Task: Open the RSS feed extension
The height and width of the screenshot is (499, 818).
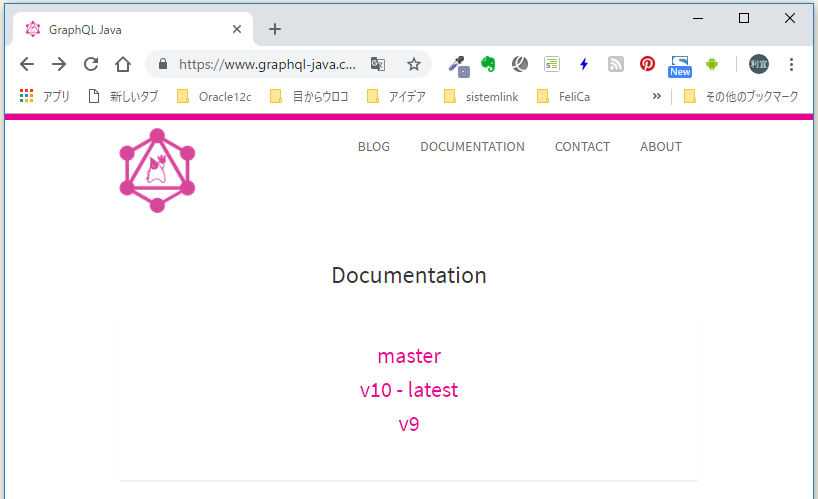Action: [616, 64]
